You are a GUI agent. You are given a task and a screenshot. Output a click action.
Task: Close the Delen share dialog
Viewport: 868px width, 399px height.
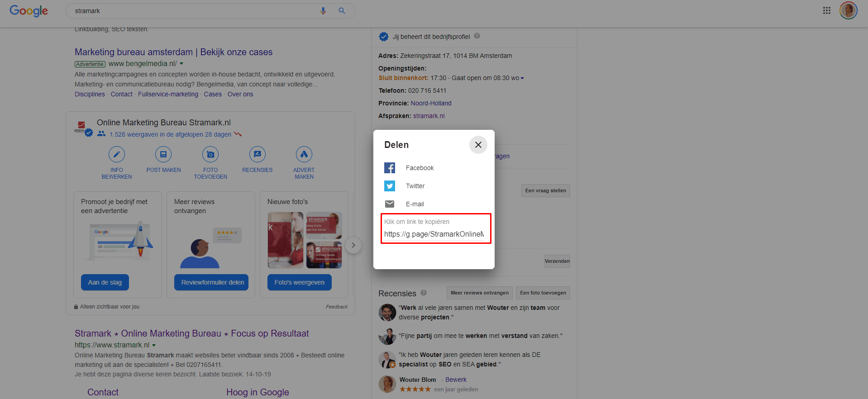point(478,145)
